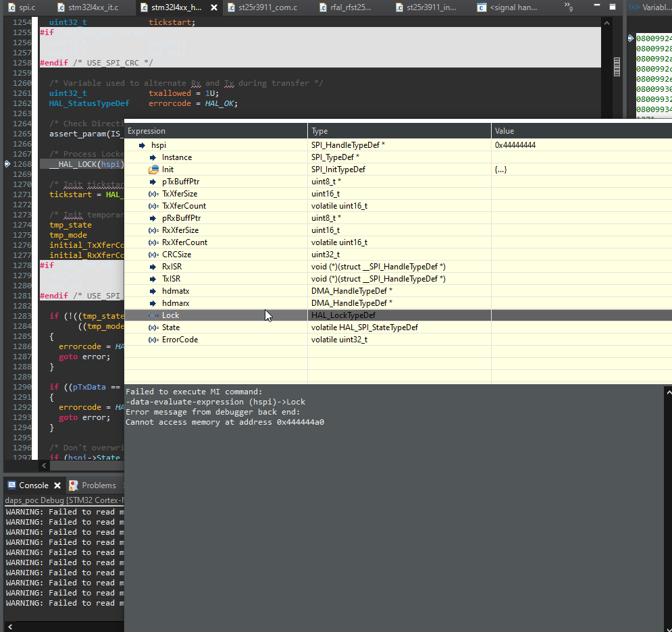The width and height of the screenshot is (672, 632).
Task: Select the Init struct folder icon
Action: (x=153, y=169)
